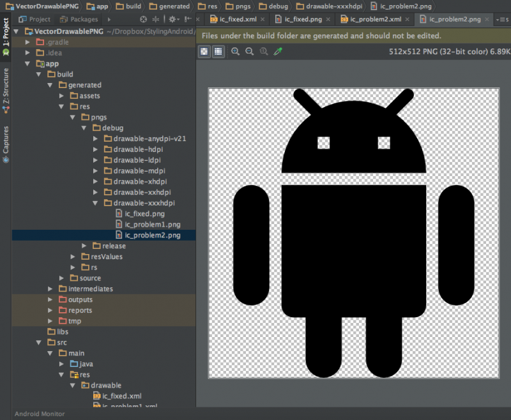Select the eyedropper tool in image viewer

tap(277, 51)
